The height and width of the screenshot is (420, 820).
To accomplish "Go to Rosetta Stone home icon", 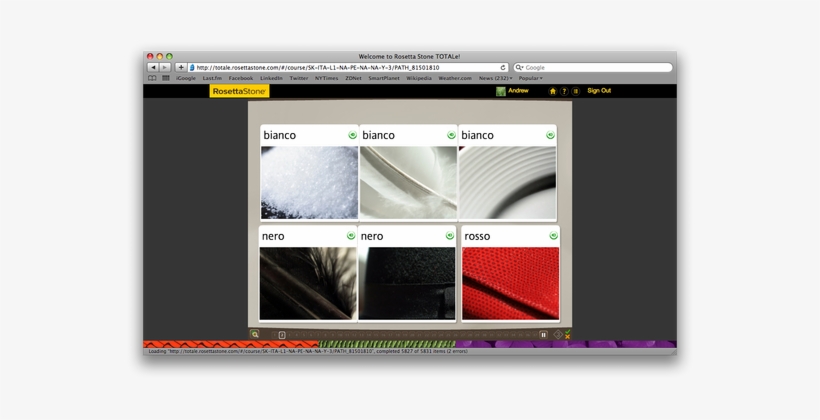I will tap(552, 91).
